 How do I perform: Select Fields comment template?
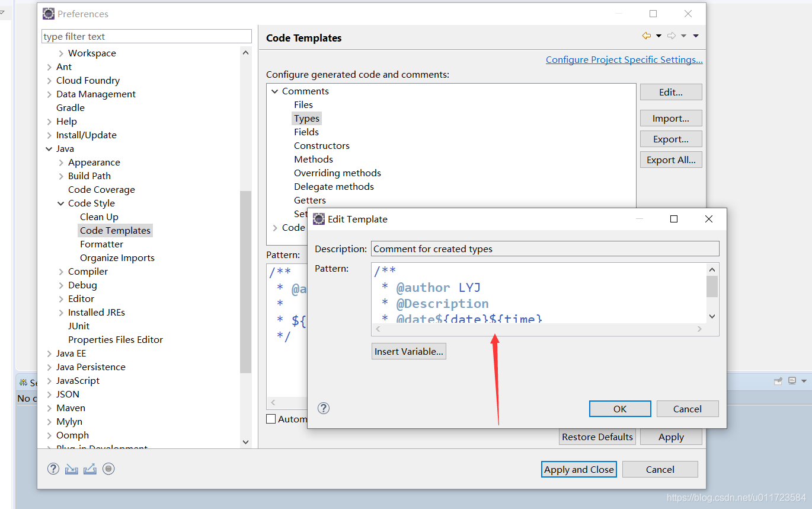(306, 132)
